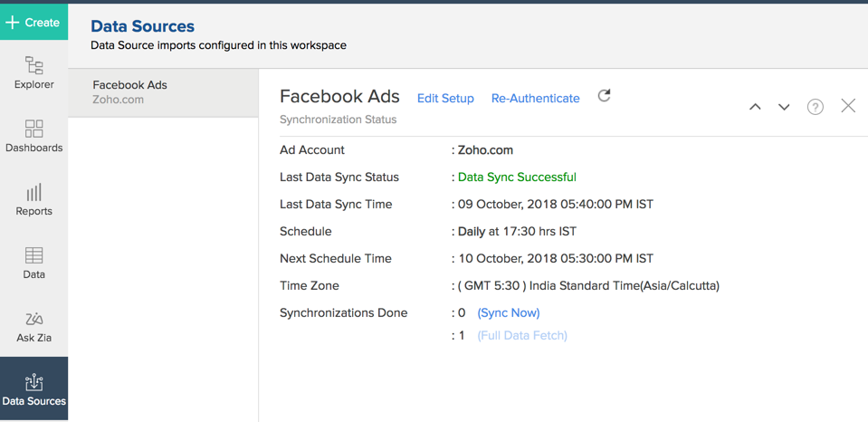Click the Re-Authenticate link
Viewport: 868px width, 422px height.
[535, 98]
